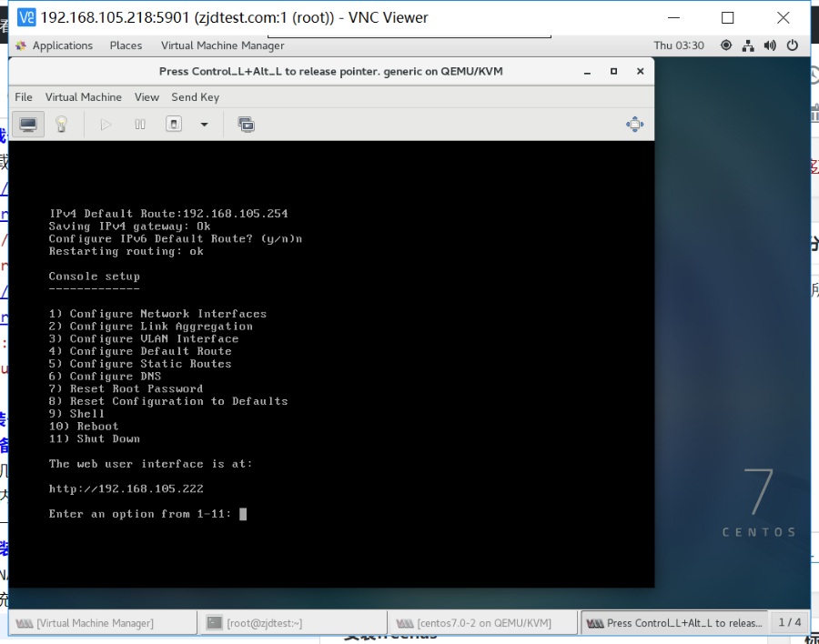Viewport: 819px width, 644px height.
Task: Click '10) Reboot' line in console
Action: [84, 427]
